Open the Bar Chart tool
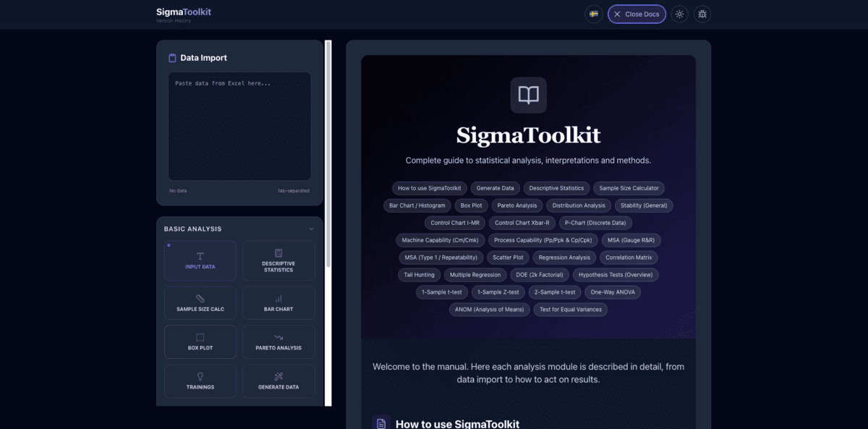The height and width of the screenshot is (429, 868). click(278, 302)
